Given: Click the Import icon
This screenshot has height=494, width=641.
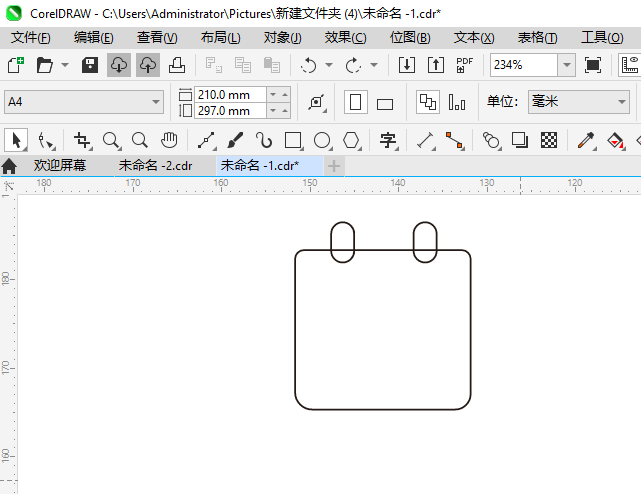Looking at the screenshot, I should pos(407,65).
